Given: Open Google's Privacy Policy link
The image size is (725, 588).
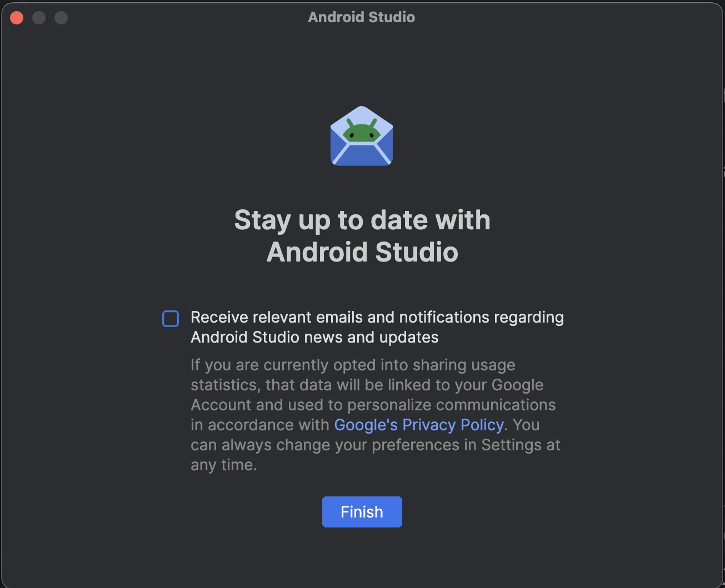Looking at the screenshot, I should click(418, 425).
